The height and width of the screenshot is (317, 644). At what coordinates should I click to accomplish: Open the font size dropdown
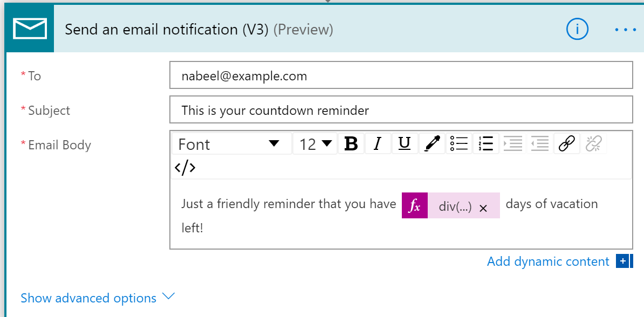click(x=314, y=143)
